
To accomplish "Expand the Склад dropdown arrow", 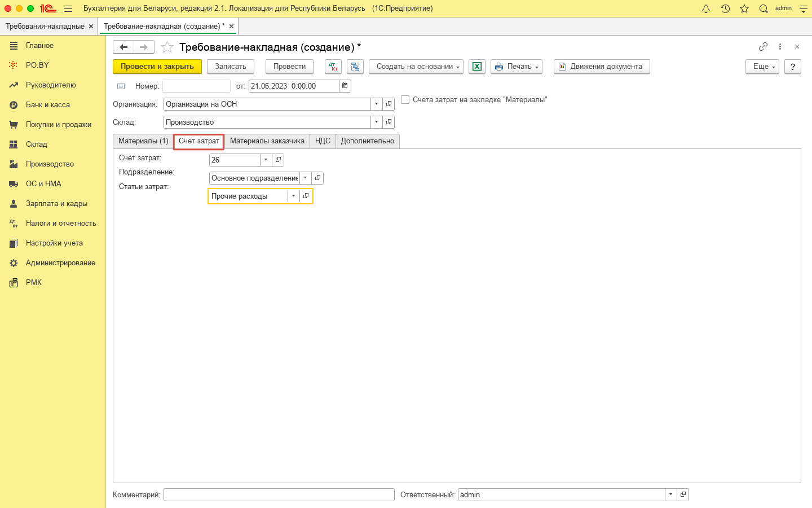I will click(x=376, y=122).
